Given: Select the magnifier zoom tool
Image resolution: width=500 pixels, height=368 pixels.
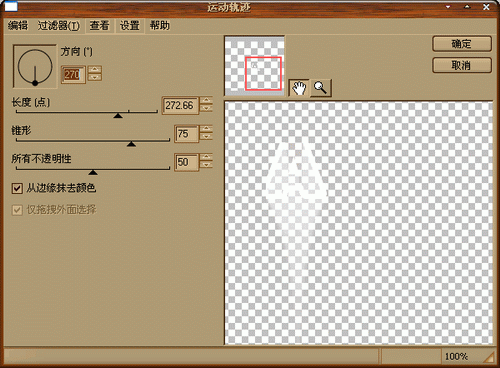Looking at the screenshot, I should tap(321, 88).
